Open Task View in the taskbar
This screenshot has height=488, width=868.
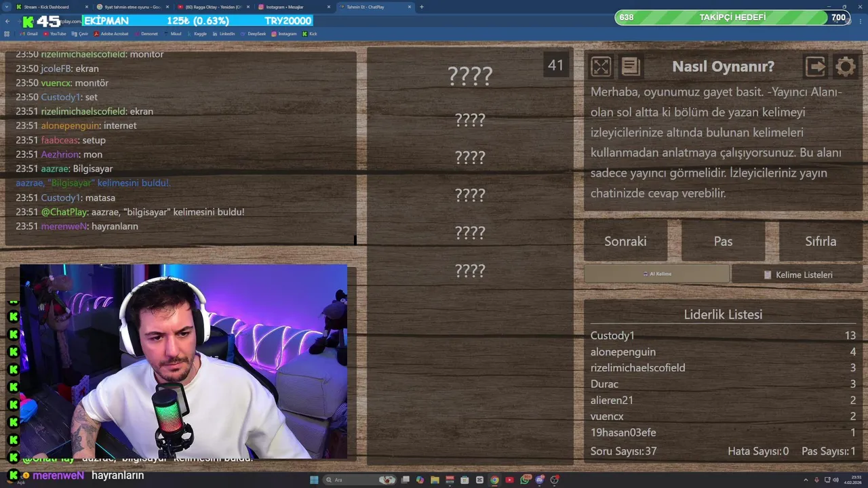405,480
